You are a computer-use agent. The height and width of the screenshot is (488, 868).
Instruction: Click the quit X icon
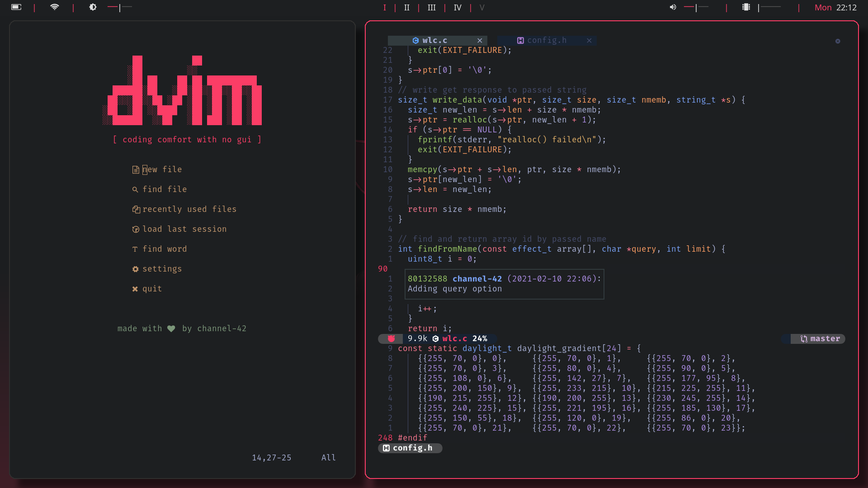click(x=135, y=289)
